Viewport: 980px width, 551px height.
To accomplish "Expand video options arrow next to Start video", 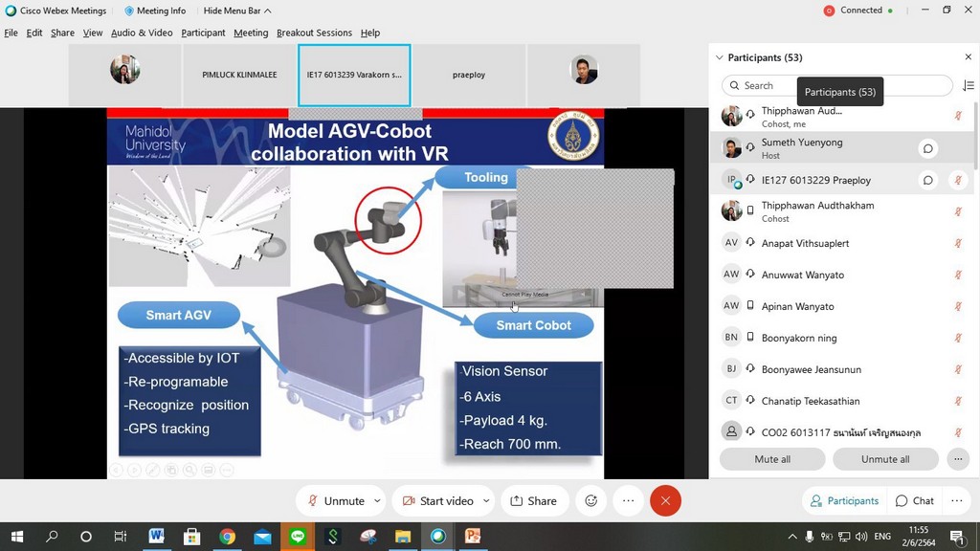I will 486,500.
